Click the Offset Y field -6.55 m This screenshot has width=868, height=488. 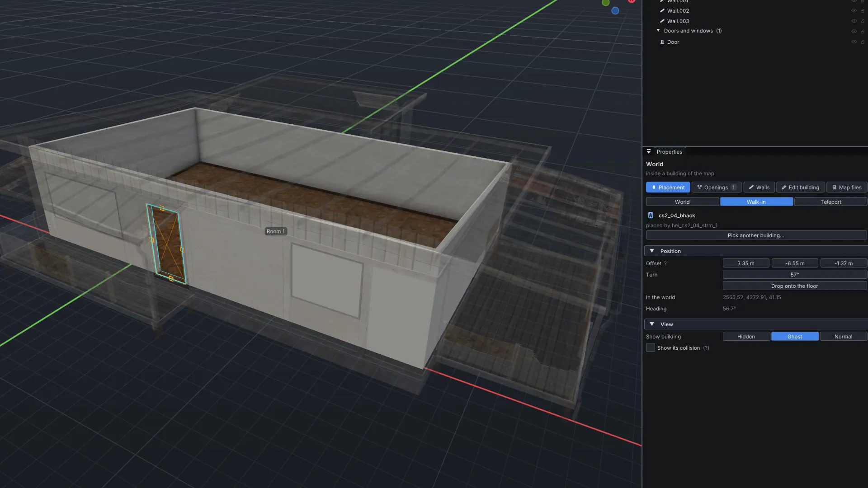(x=795, y=263)
